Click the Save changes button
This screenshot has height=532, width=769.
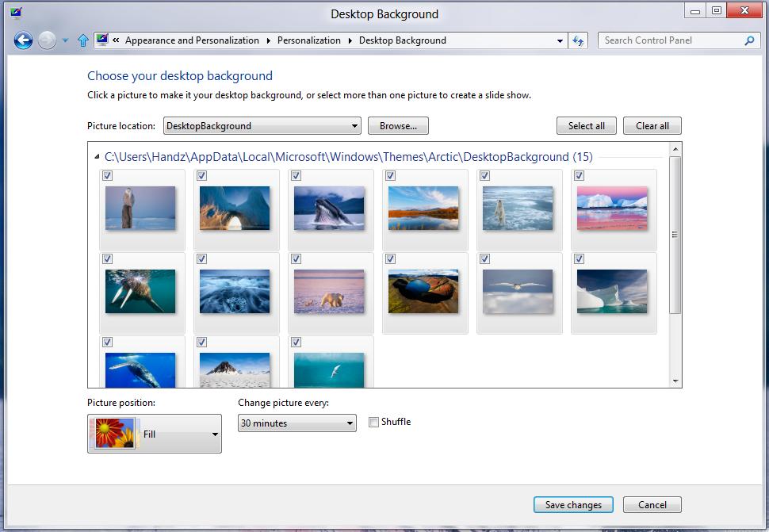573,505
